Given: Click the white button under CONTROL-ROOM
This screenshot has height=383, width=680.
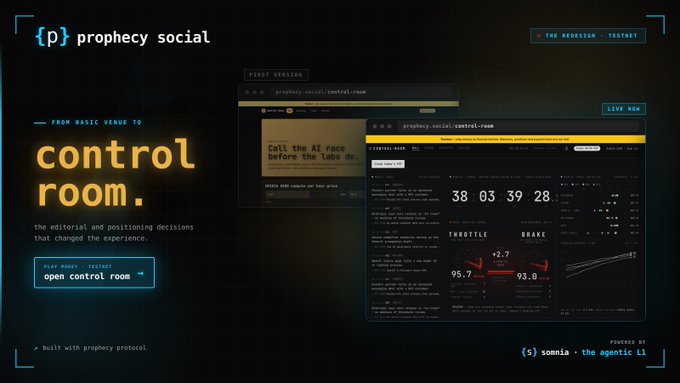Looking at the screenshot, I should (388, 164).
